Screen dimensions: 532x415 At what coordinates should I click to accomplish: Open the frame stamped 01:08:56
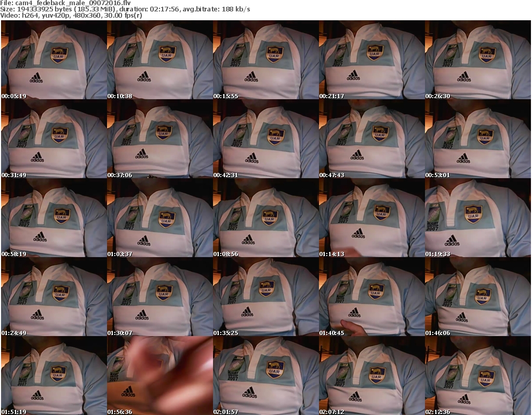point(266,218)
